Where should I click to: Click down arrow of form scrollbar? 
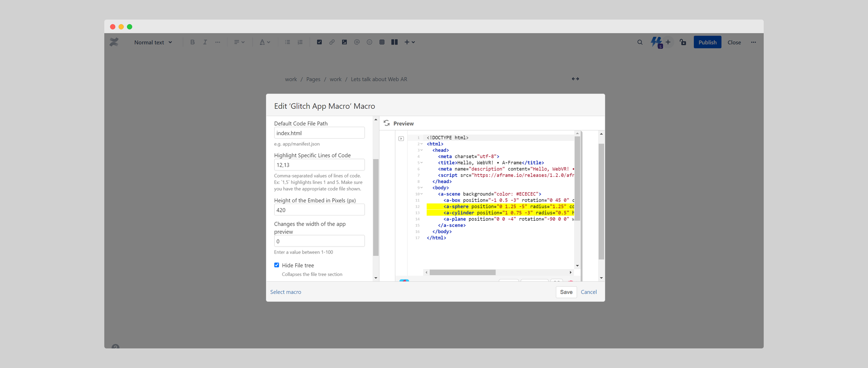coord(376,278)
